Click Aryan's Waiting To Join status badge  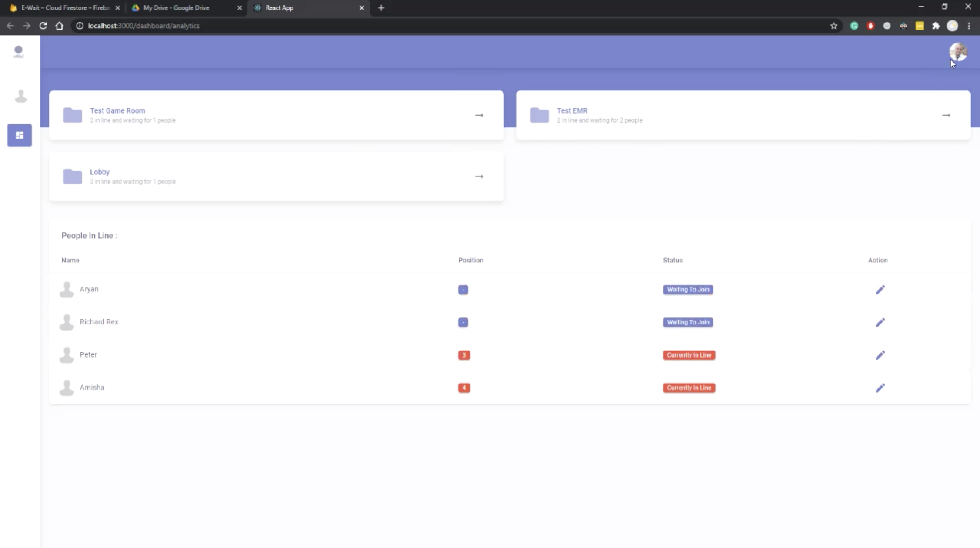pyautogui.click(x=688, y=290)
